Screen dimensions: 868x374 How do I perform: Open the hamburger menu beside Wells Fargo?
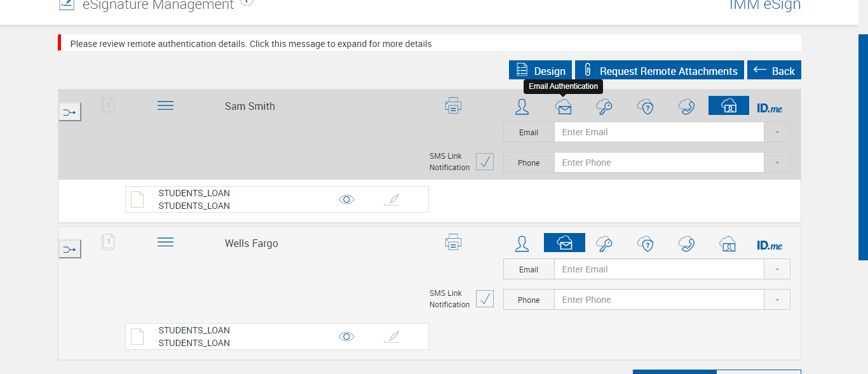tap(165, 243)
